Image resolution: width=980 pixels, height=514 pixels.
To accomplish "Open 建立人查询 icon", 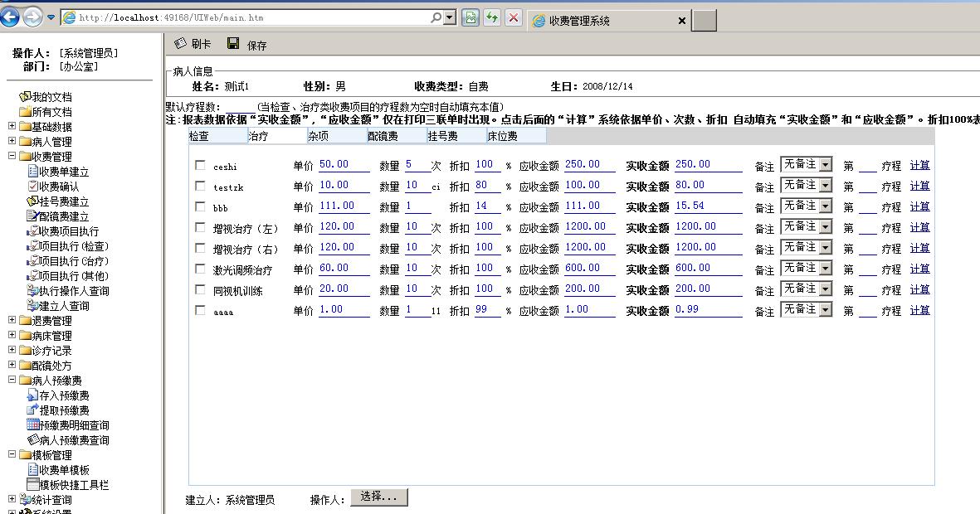I will [x=33, y=305].
